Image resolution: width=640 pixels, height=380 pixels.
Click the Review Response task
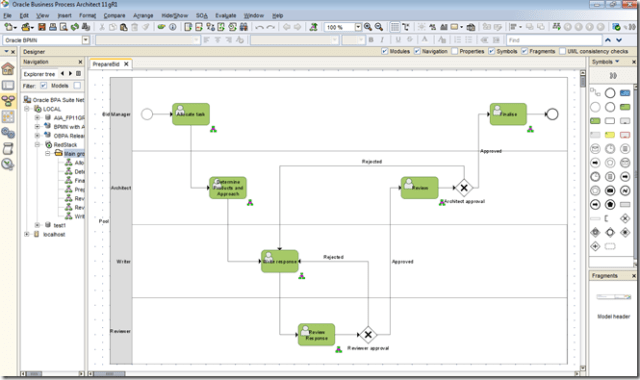click(x=316, y=335)
